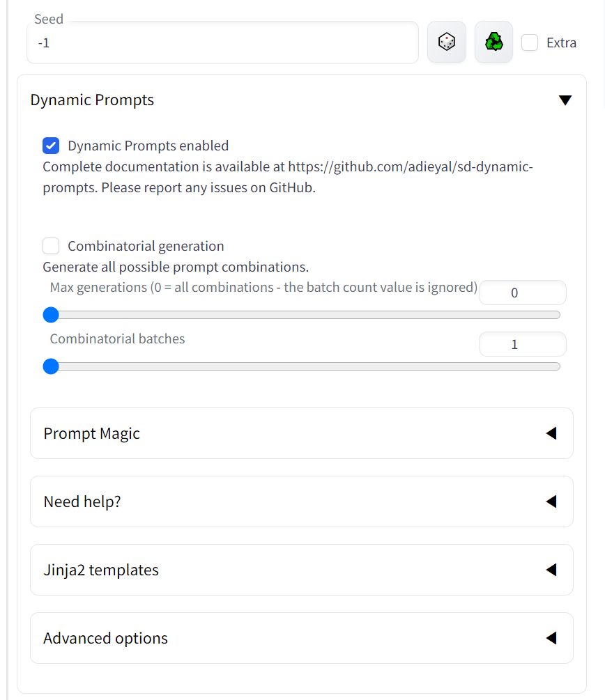Disable the Dynamic Prompts enabled checkbox
Viewport: 605px width, 700px height.
(x=51, y=146)
